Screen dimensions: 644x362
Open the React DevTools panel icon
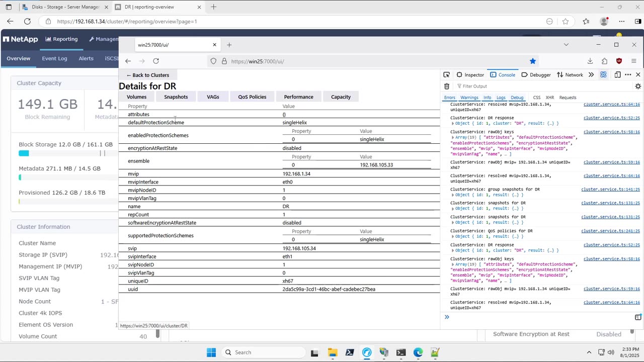tap(603, 74)
